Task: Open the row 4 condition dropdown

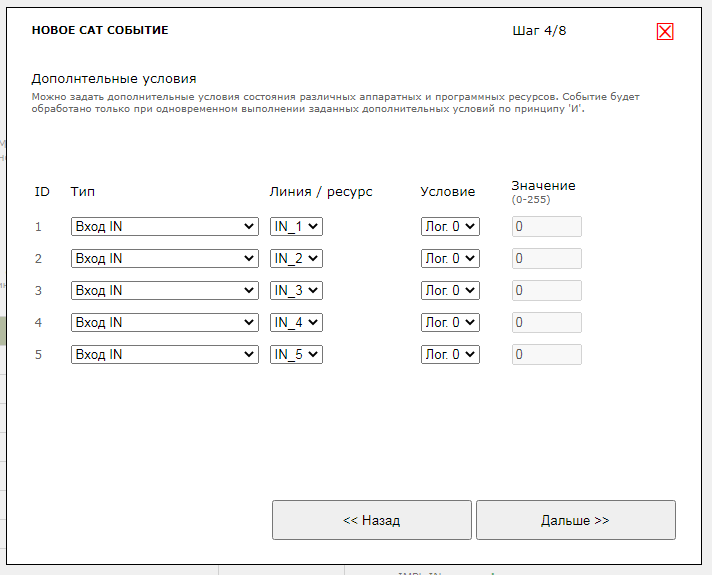Action: 450,323
